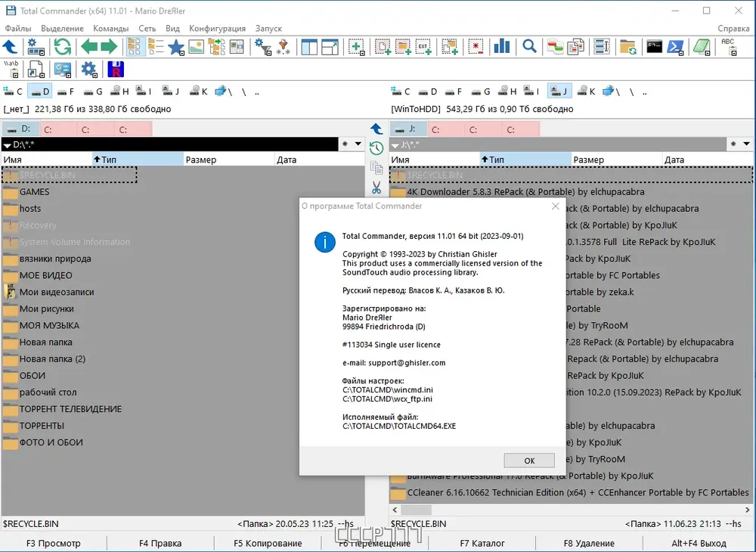
Task: Expand the left panel D:\*.* path dropdown
Action: coord(7,144)
